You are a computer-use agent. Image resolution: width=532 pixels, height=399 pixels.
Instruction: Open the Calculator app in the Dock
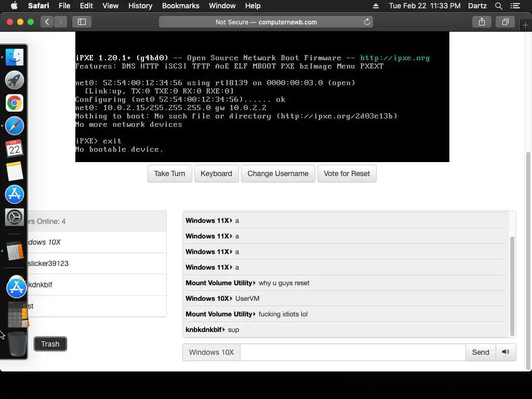click(x=15, y=251)
